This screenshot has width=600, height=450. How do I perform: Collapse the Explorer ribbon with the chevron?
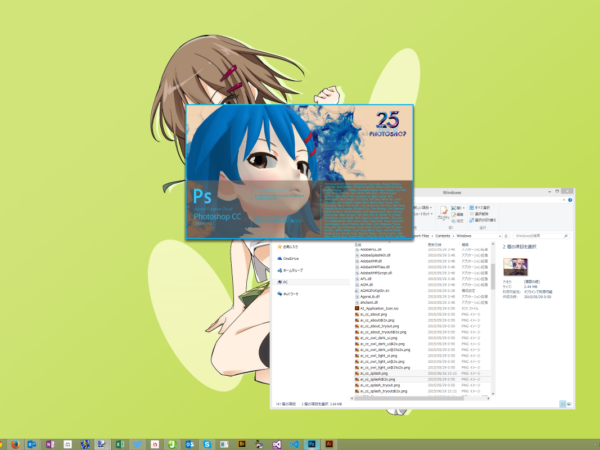(564, 200)
